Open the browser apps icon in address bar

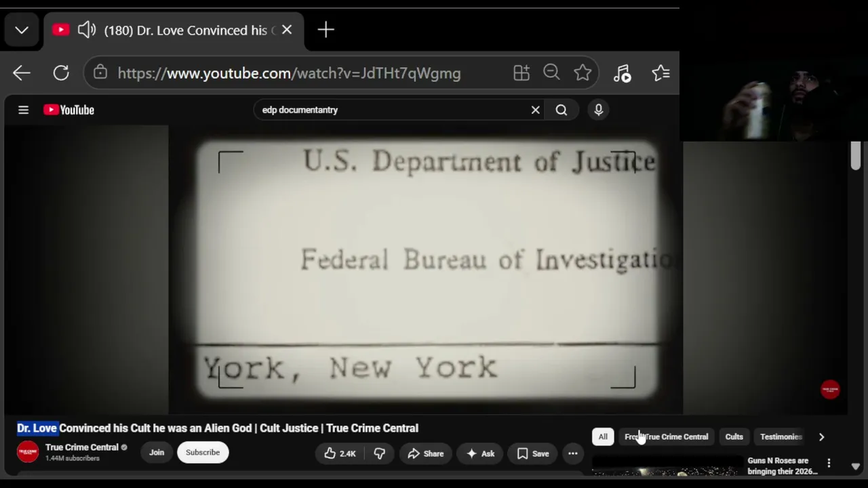521,73
